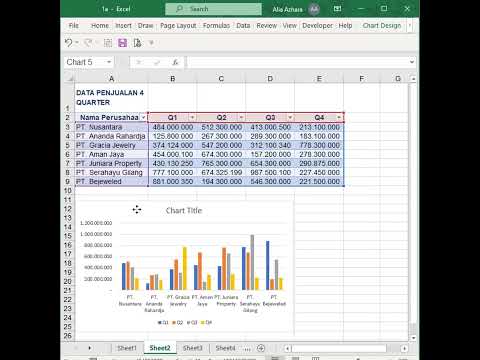Open the Q4 column filter dropdown
Viewport: 480px width, 360px height.
pyautogui.click(x=339, y=118)
